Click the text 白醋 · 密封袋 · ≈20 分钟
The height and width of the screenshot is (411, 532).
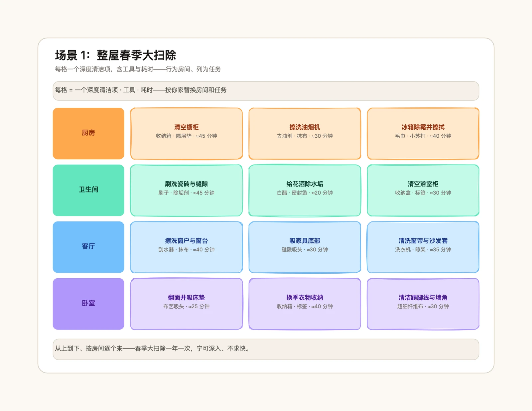coord(305,193)
